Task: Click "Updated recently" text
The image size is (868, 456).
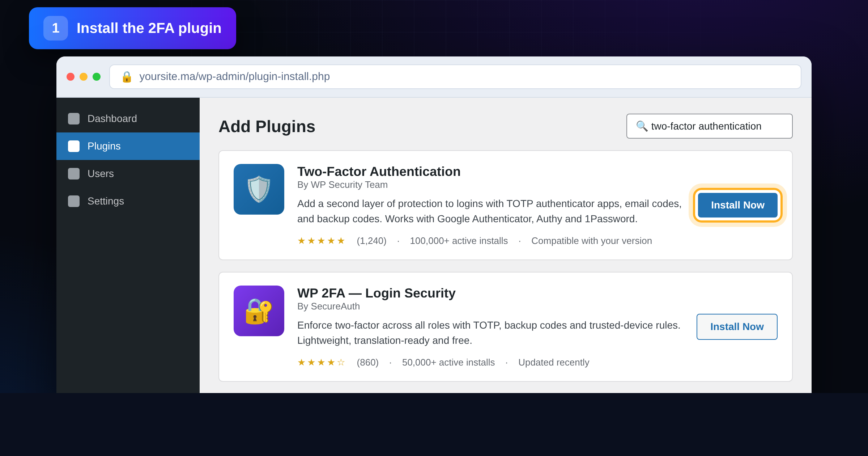Action: tap(554, 362)
